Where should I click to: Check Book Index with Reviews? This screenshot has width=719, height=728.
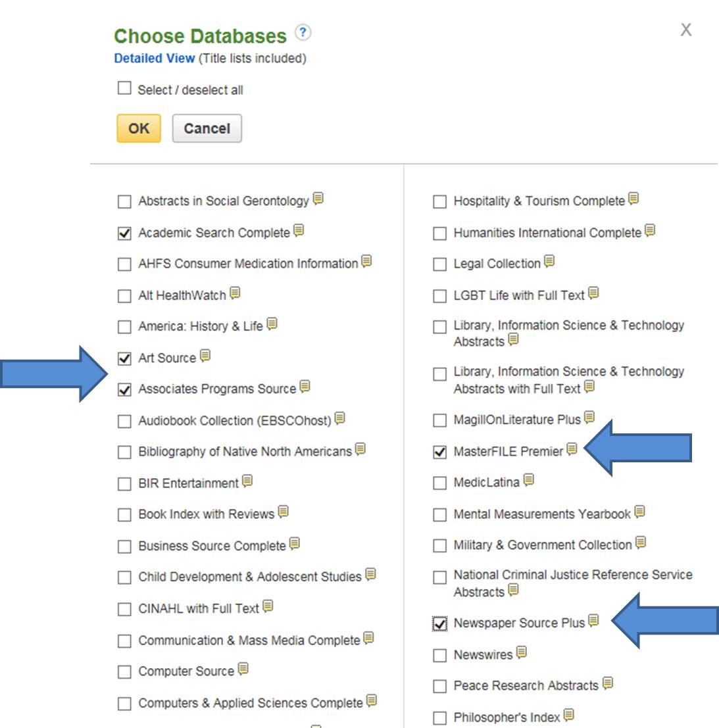[124, 515]
